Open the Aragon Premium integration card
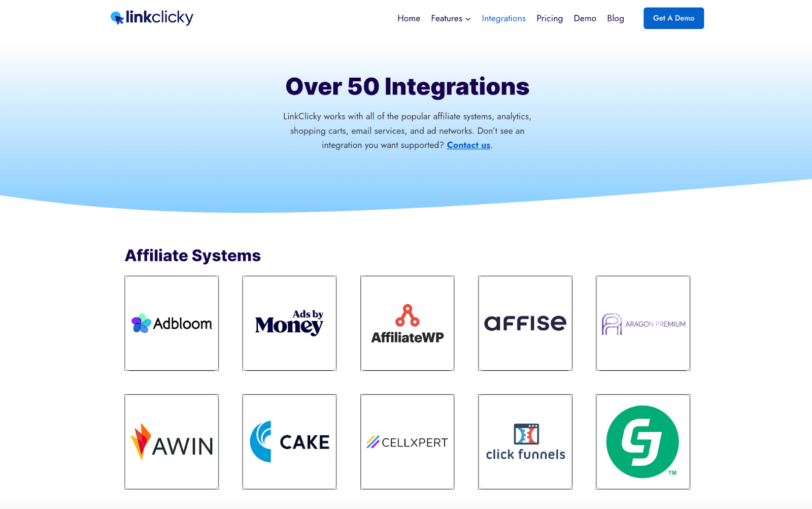The image size is (812, 509). 643,323
